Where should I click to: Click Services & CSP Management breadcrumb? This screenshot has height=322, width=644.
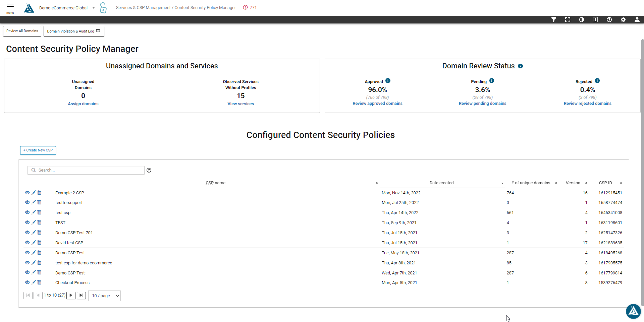click(143, 8)
